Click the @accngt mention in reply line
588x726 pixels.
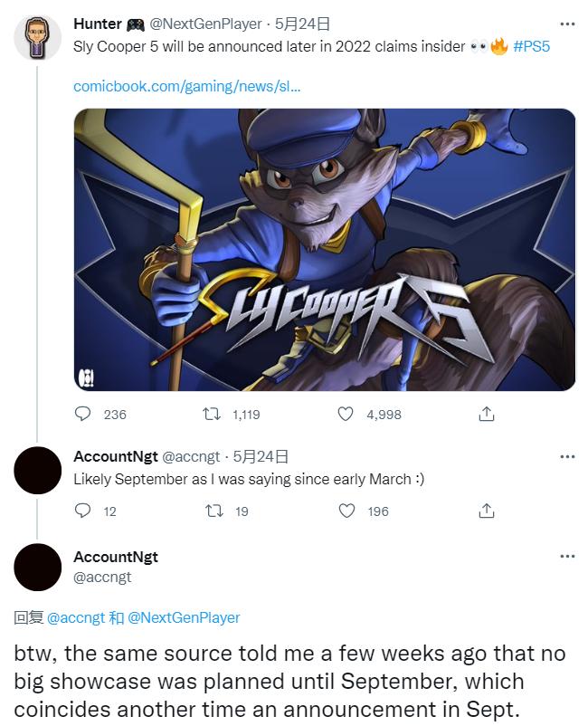click(76, 617)
